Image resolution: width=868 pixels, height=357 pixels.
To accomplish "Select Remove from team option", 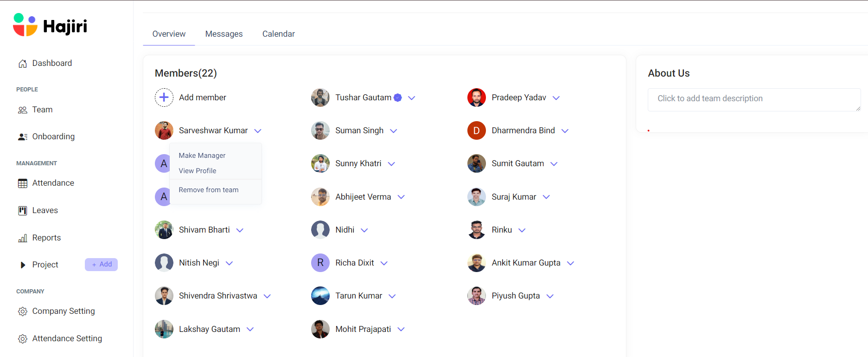I will 209,190.
